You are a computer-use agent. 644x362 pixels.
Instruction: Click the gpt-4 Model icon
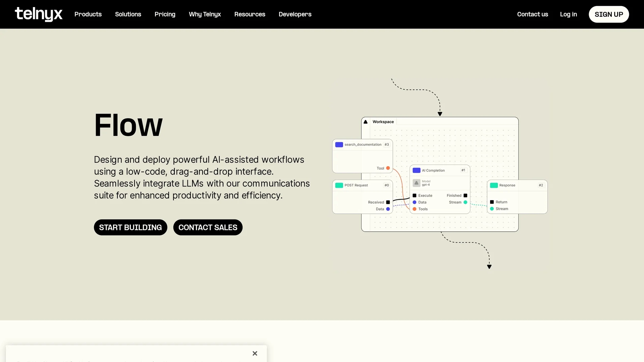coord(417,183)
